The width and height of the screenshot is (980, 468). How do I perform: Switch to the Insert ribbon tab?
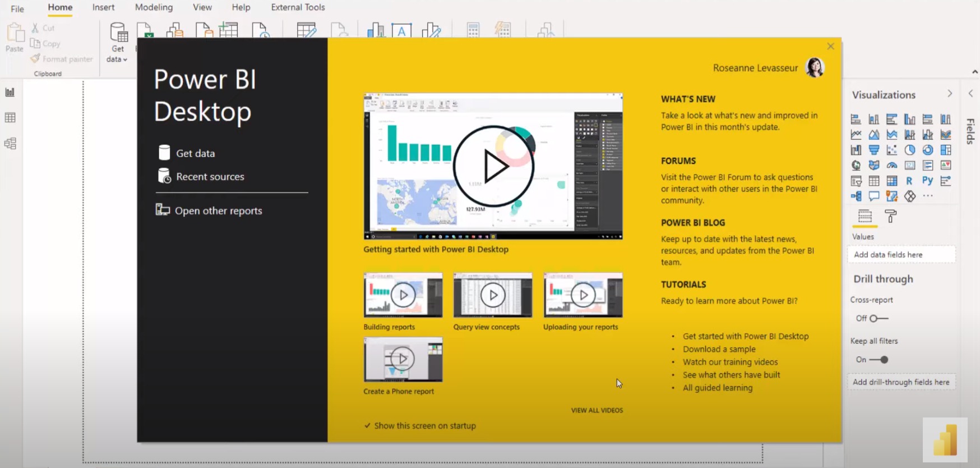103,7
